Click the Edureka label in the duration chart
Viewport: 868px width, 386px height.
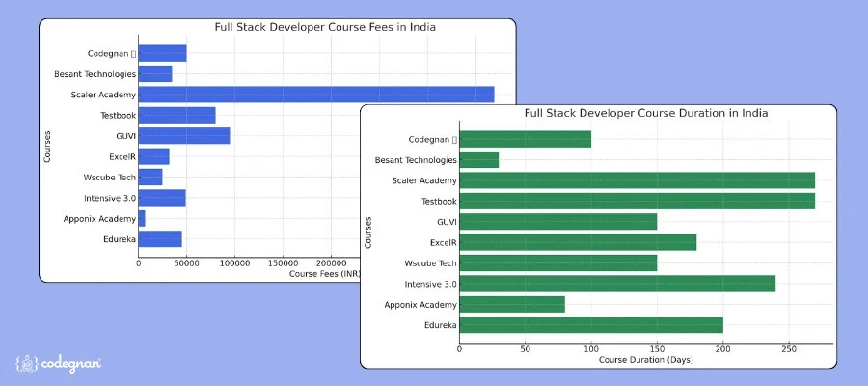(x=440, y=325)
